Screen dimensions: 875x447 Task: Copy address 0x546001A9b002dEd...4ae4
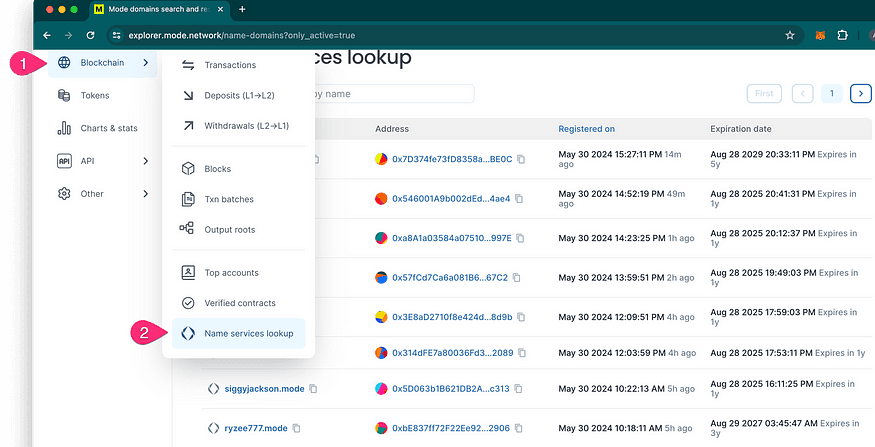point(519,199)
